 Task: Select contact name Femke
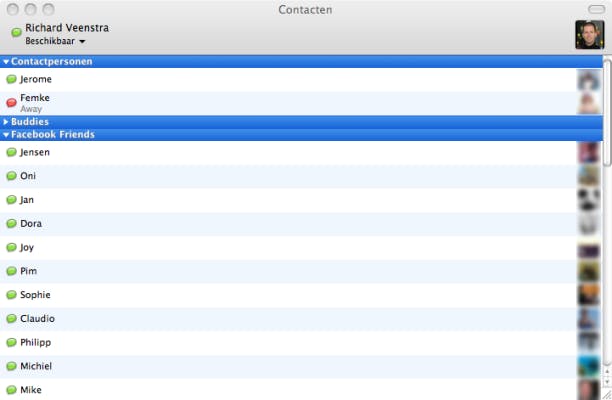click(35, 98)
